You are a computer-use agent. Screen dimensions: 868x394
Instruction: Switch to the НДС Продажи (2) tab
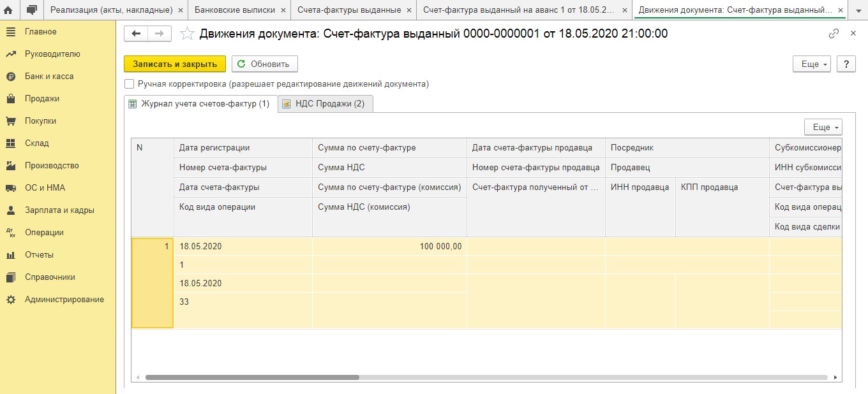click(x=325, y=103)
